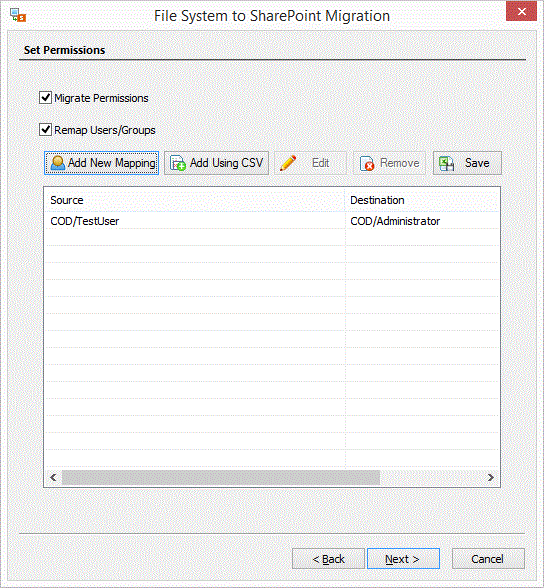The height and width of the screenshot is (588, 544).
Task: Click the scroll right arrow in mapping list
Action: coord(490,477)
